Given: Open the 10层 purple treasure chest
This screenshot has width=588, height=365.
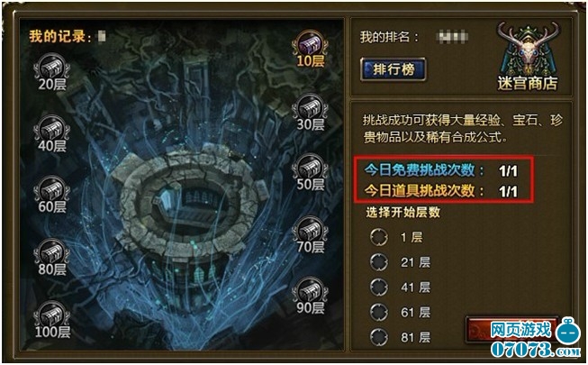Looking at the screenshot, I should [310, 49].
